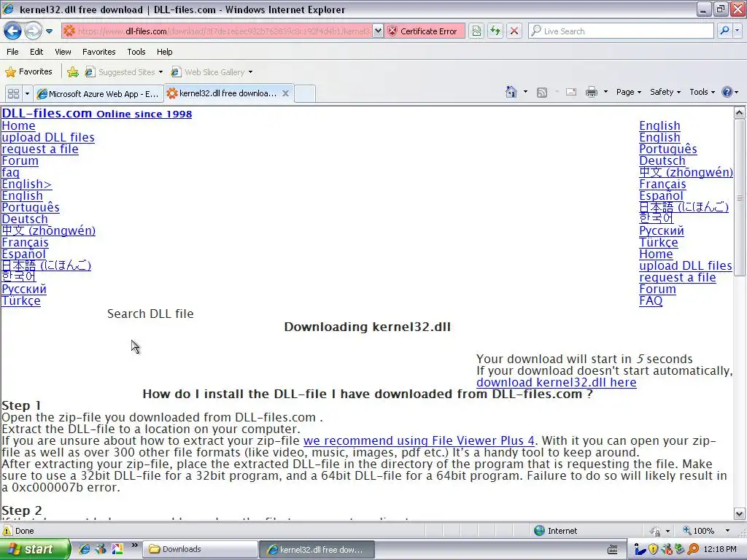Click the yellow security shield tray icon
The width and height of the screenshot is (747, 560).
point(653,550)
